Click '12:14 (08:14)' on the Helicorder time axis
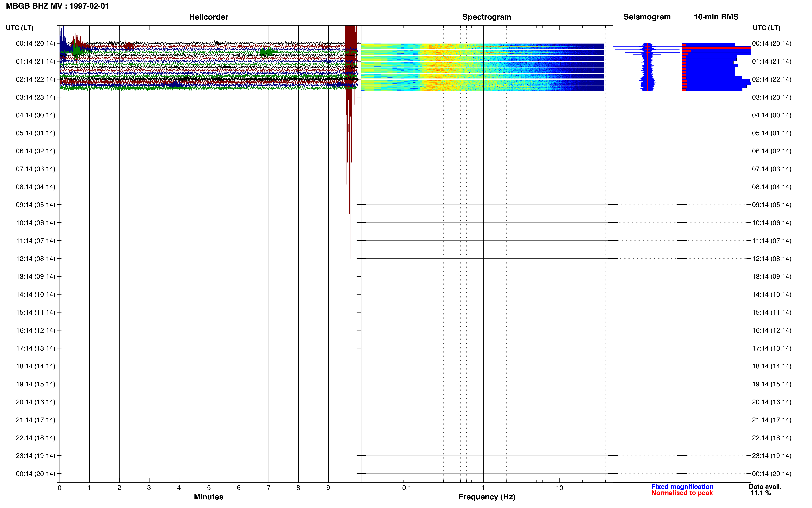The image size is (812, 508). point(36,259)
